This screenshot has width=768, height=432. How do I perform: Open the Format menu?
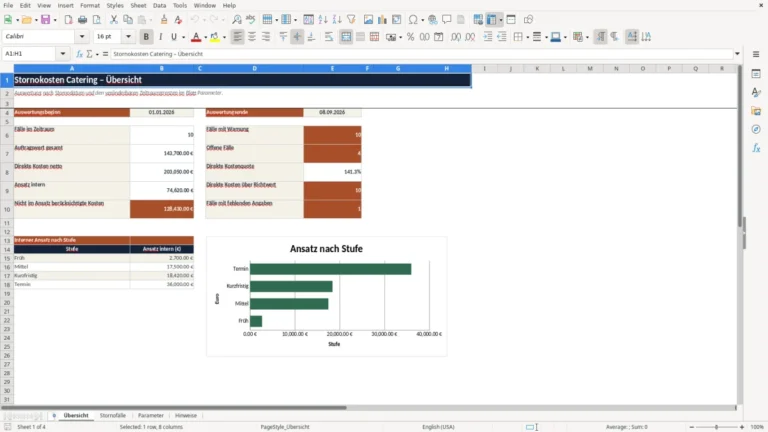click(x=90, y=5)
